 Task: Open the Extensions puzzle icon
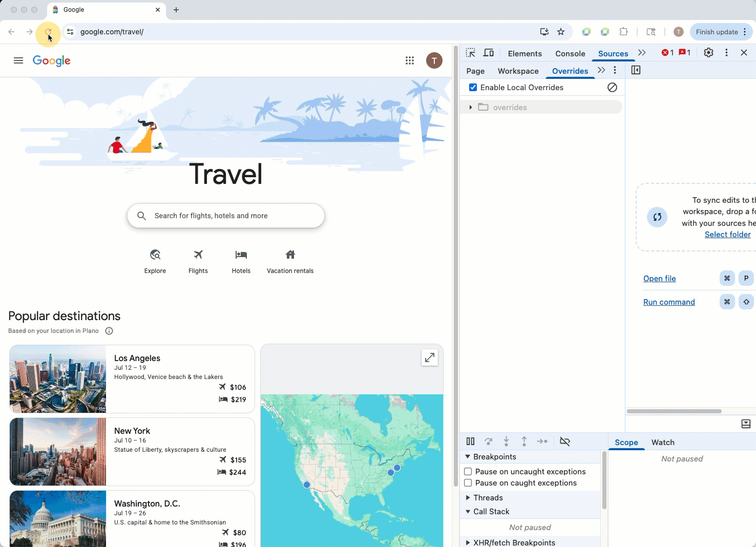point(623,32)
